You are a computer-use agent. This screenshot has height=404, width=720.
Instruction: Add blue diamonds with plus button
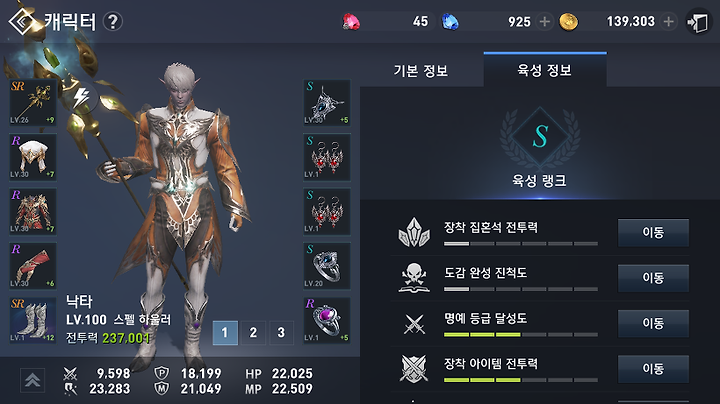545,22
